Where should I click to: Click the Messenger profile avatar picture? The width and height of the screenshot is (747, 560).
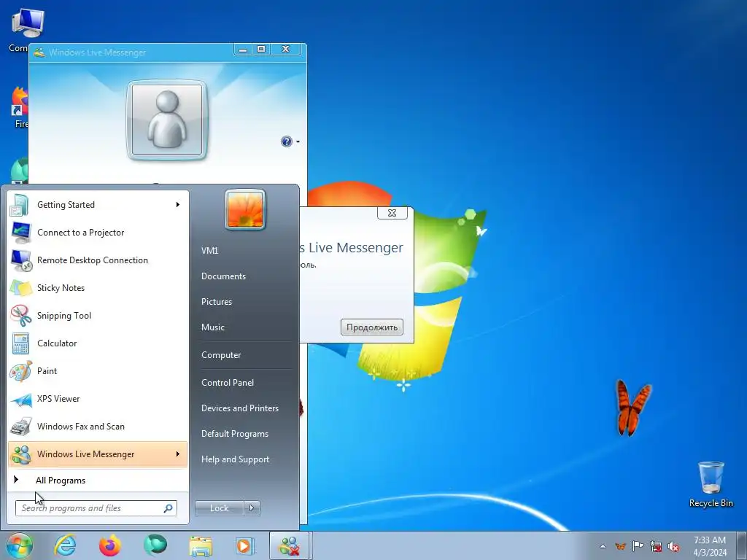(x=167, y=120)
